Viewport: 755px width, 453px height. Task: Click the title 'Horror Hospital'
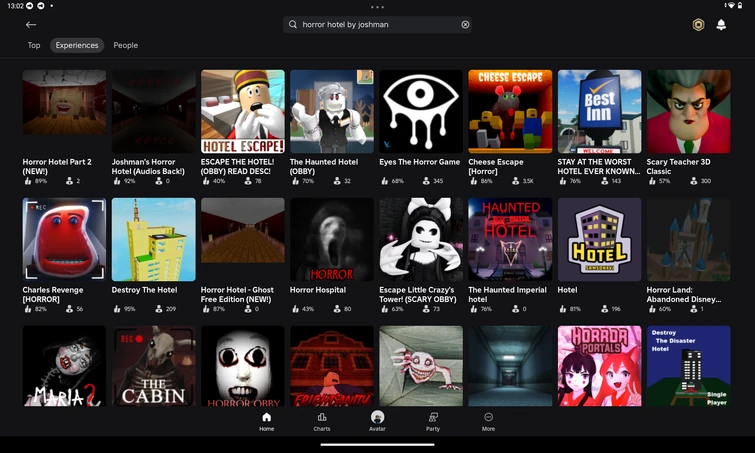coord(318,290)
